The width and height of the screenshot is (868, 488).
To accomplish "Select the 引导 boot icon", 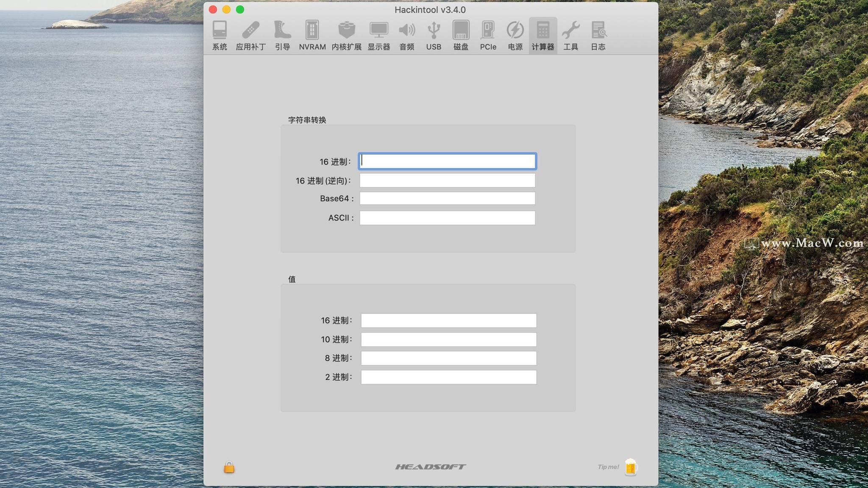I will (x=282, y=36).
